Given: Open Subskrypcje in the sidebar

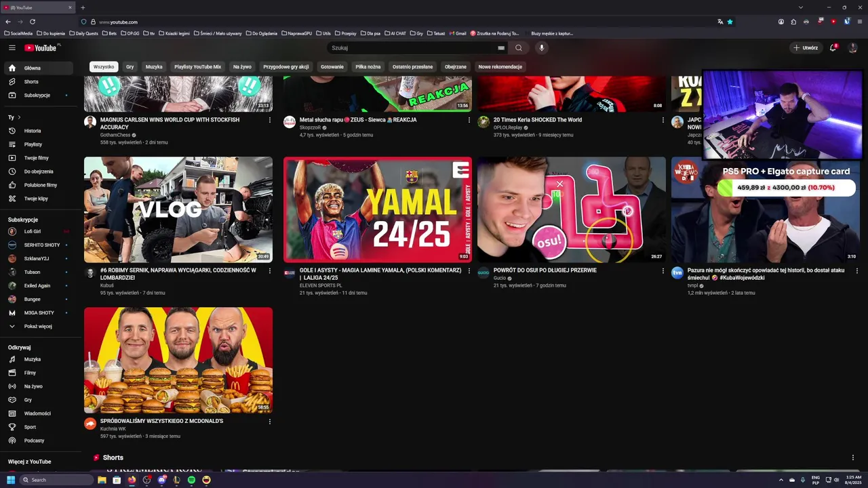Looking at the screenshot, I should point(38,95).
